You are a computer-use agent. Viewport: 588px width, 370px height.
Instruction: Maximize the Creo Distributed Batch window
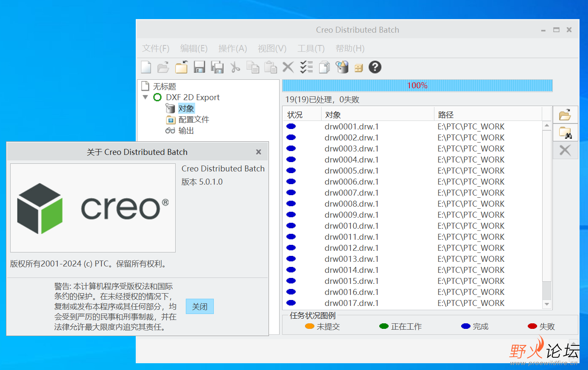(x=556, y=30)
